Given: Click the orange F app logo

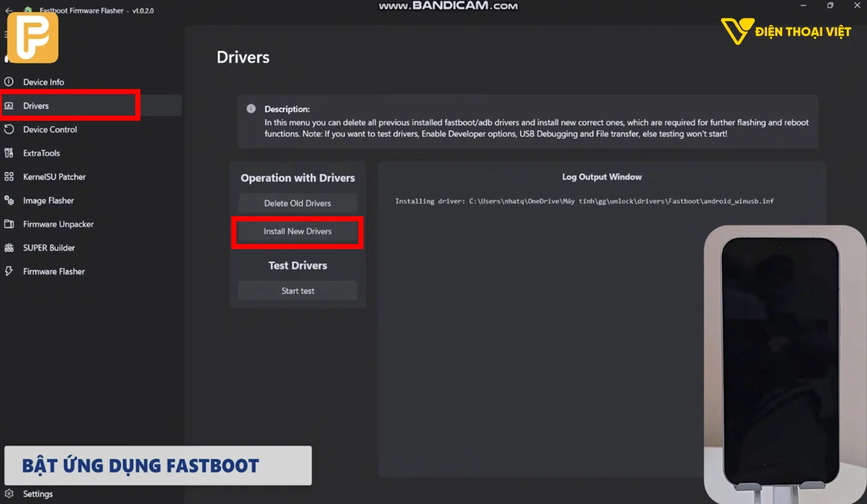Looking at the screenshot, I should [x=33, y=37].
